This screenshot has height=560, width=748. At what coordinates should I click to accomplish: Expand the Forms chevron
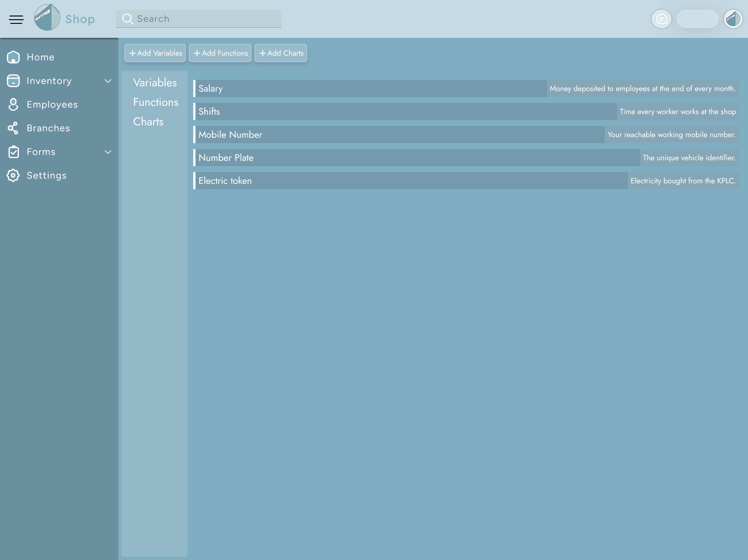pos(108,152)
